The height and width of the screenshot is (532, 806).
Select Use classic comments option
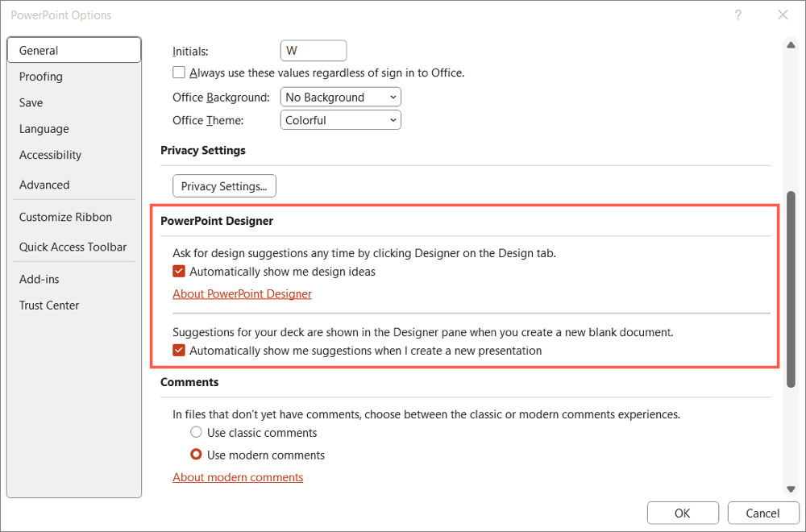pyautogui.click(x=196, y=433)
